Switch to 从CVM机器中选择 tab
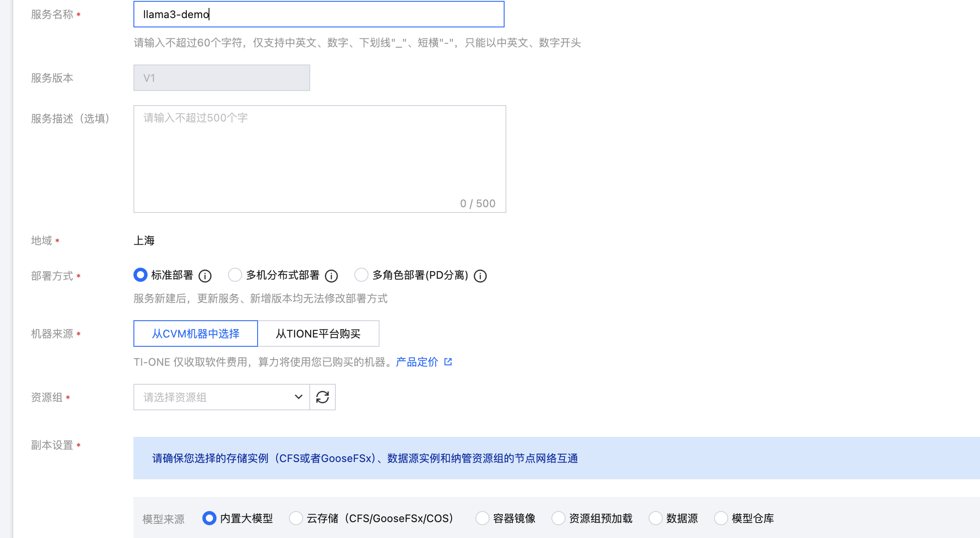980x538 pixels. [x=196, y=333]
